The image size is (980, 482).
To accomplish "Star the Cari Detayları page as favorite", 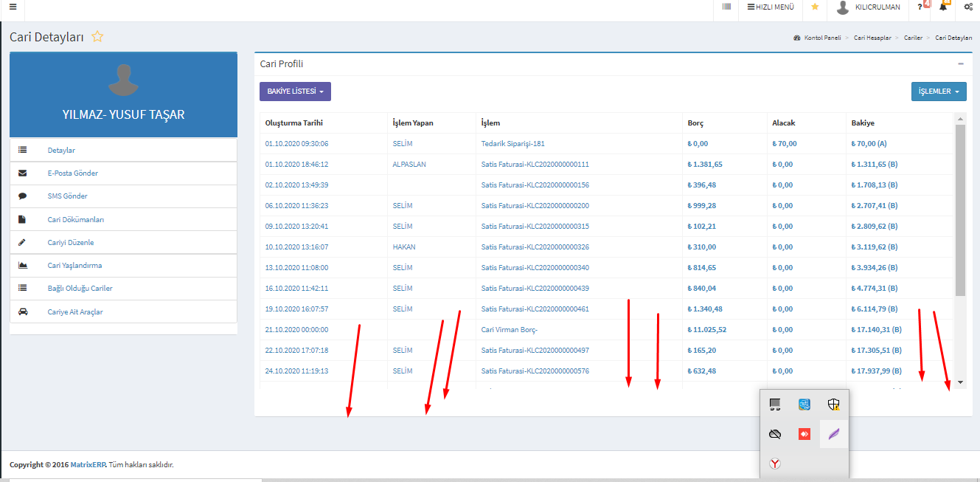I will point(97,37).
